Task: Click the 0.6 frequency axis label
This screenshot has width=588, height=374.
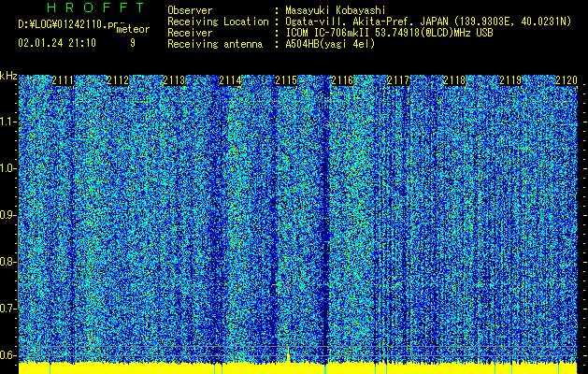Action: [8, 355]
